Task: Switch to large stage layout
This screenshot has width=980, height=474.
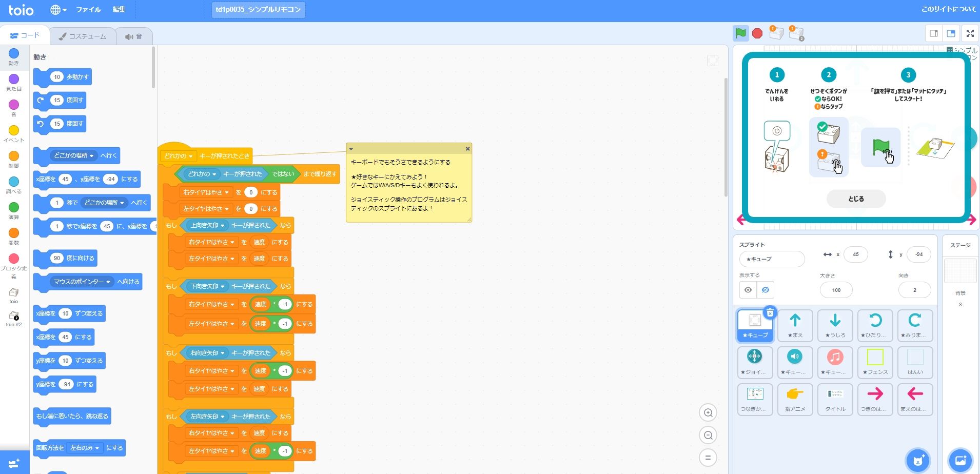Action: coord(951,33)
